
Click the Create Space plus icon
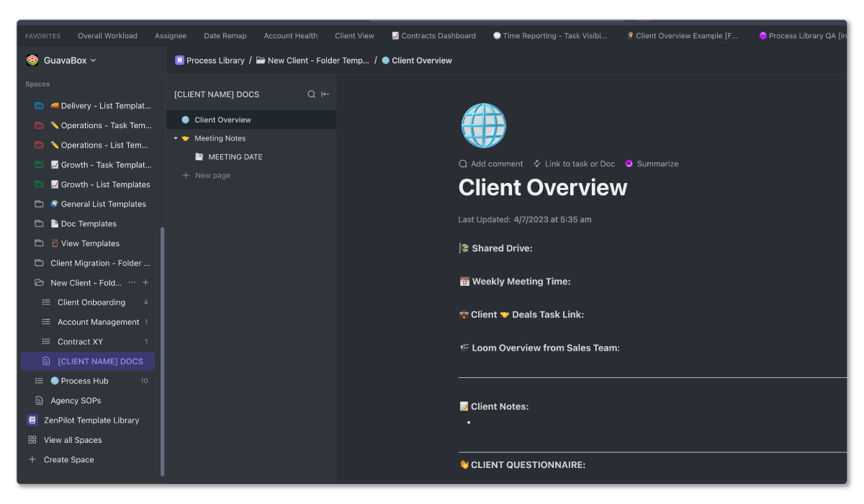click(32, 459)
